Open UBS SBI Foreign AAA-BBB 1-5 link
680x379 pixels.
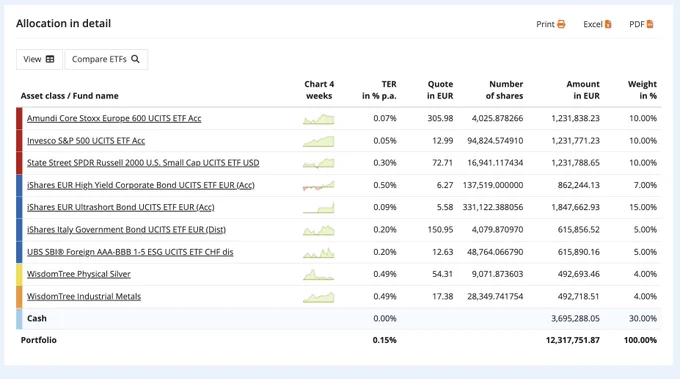pos(130,252)
